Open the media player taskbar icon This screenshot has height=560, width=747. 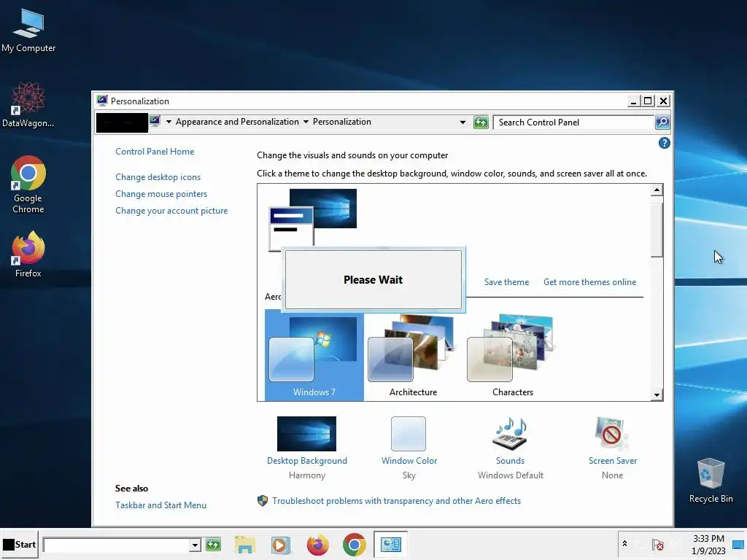point(281,545)
